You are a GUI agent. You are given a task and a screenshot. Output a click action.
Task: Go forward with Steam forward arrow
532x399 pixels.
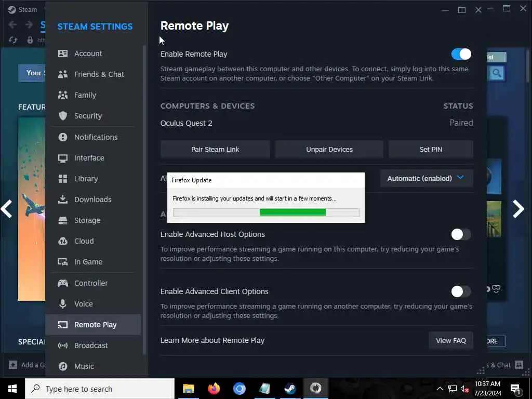[29, 24]
